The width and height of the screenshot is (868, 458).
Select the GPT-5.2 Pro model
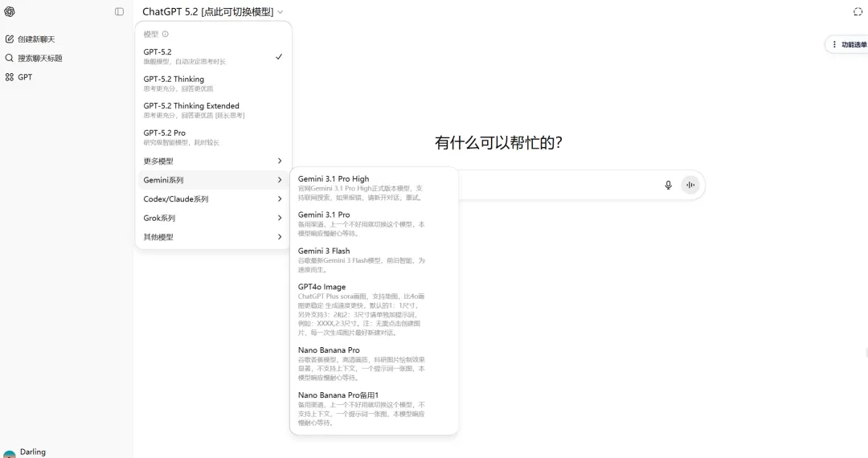pos(213,137)
